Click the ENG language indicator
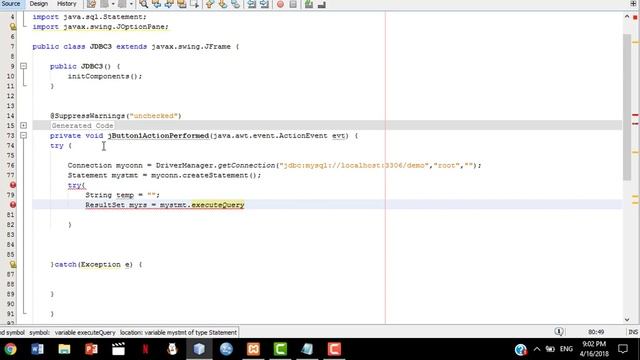 566,349
